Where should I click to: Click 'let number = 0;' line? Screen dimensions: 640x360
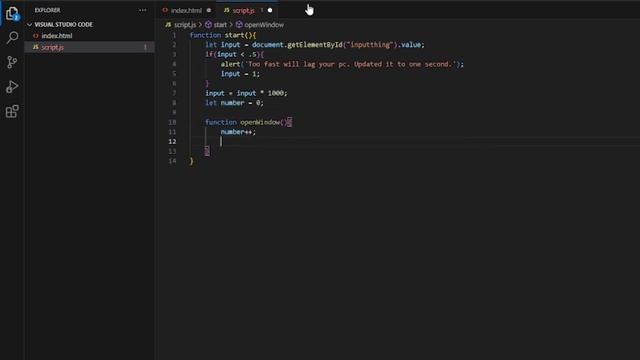click(x=234, y=103)
